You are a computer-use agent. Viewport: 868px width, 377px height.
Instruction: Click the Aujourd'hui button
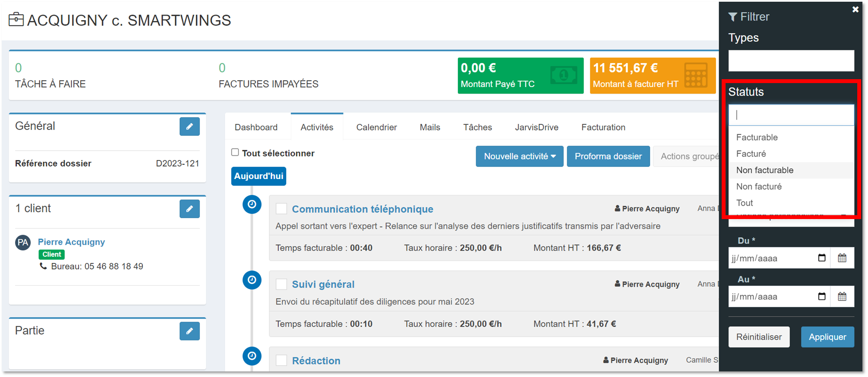259,176
